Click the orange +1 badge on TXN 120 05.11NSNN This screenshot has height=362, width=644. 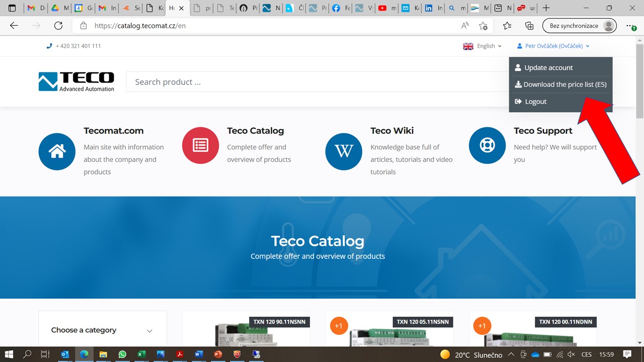pos(339,326)
